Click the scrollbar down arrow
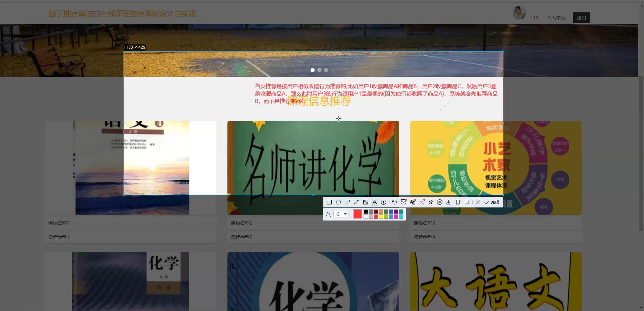 (641, 308)
